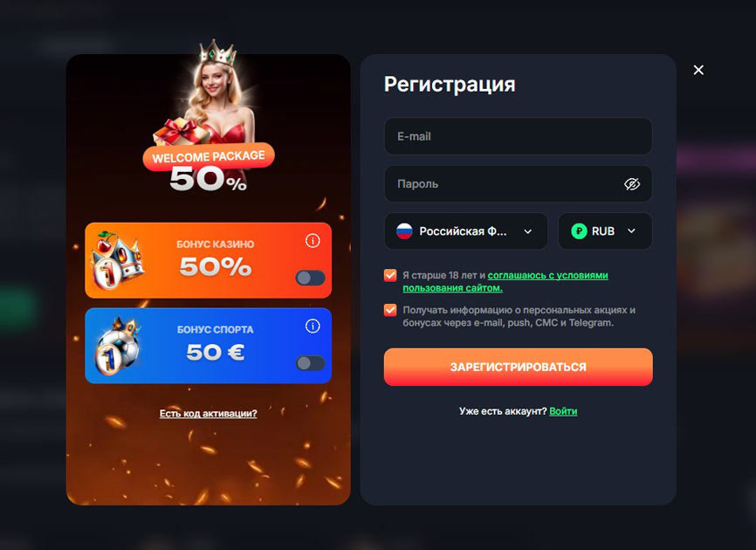
Task: Click the green ruble currency icon
Action: click(x=579, y=231)
